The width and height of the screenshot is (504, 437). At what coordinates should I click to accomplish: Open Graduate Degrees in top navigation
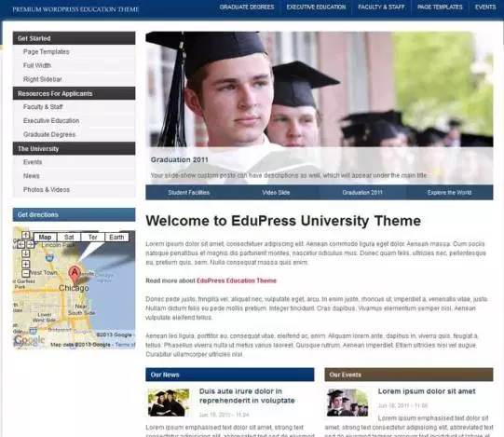[x=247, y=7]
